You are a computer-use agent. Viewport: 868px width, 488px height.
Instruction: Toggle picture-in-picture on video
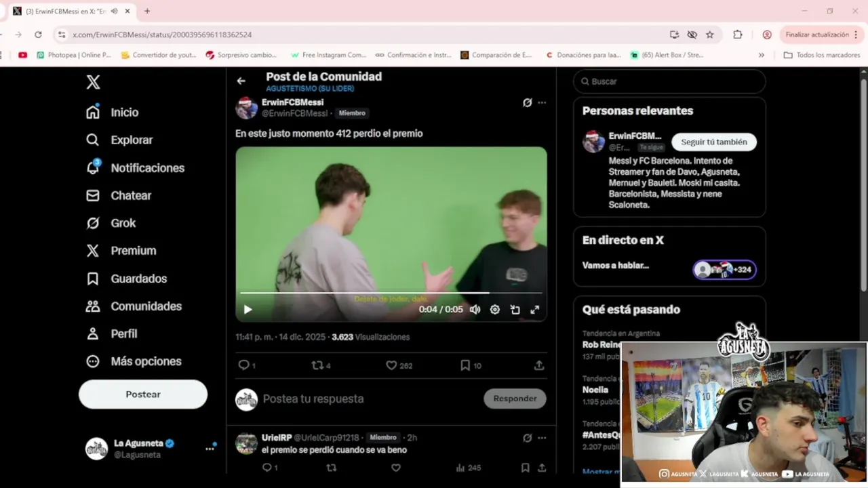coord(515,310)
